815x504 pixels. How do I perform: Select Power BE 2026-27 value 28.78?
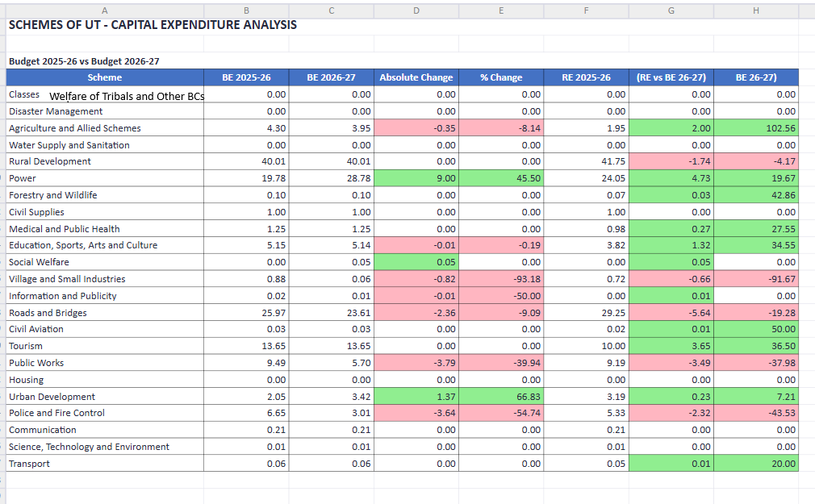(x=331, y=178)
